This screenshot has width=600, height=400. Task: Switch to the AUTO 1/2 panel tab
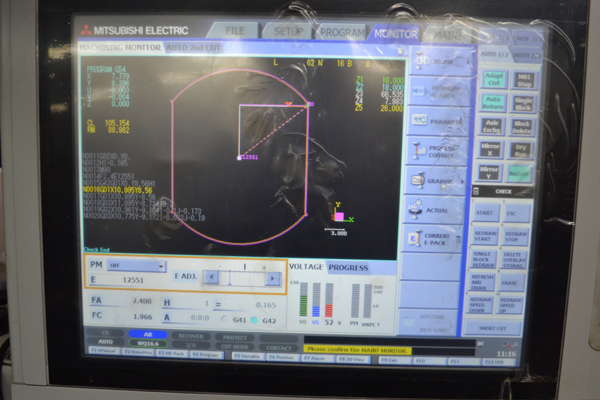[494, 54]
